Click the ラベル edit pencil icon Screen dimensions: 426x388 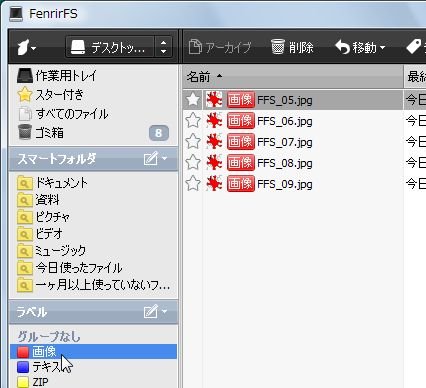[151, 311]
